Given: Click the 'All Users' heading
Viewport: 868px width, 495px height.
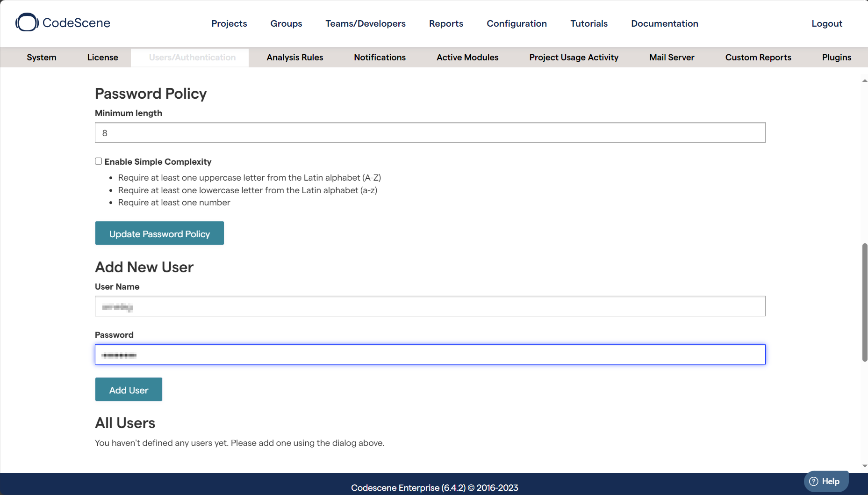Looking at the screenshot, I should [125, 423].
